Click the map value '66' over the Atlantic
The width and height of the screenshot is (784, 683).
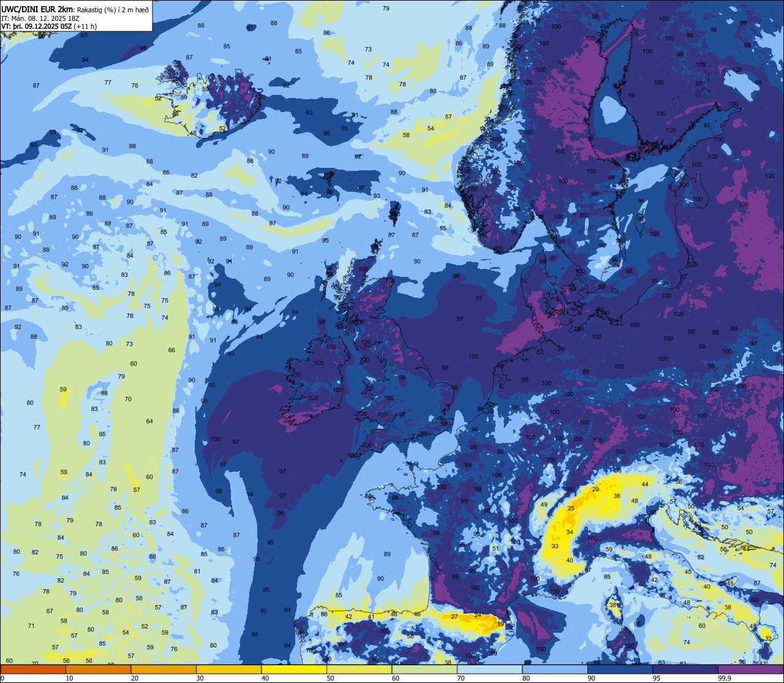click(171, 350)
